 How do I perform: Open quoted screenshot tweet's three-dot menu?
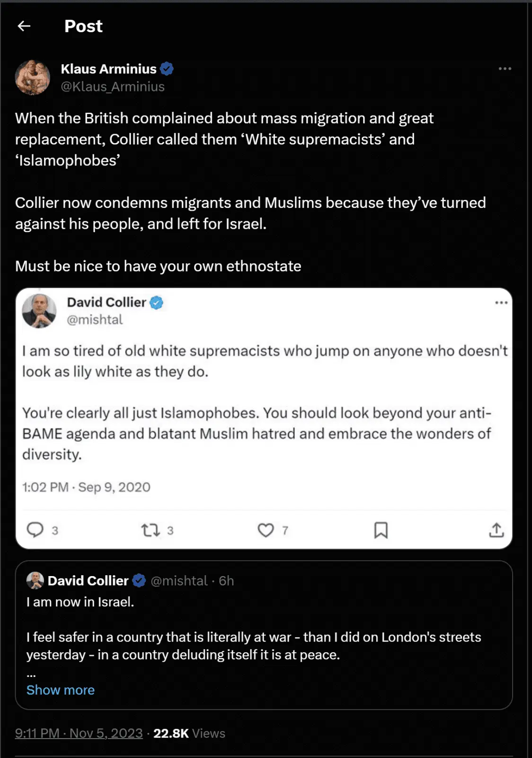[x=501, y=303]
